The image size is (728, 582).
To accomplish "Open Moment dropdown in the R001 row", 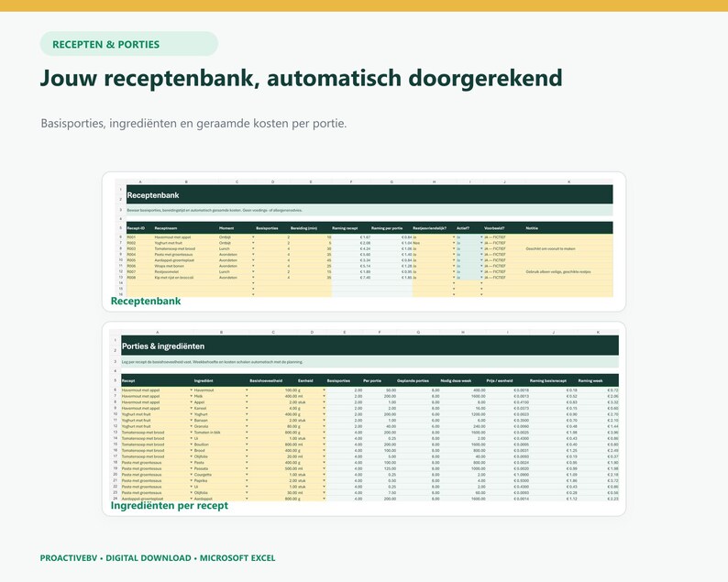I will [x=253, y=237].
